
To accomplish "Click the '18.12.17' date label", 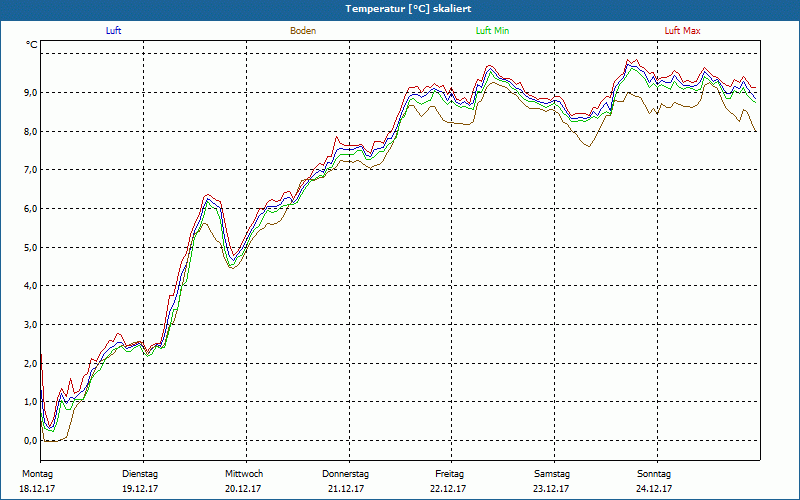I will click(x=37, y=489).
